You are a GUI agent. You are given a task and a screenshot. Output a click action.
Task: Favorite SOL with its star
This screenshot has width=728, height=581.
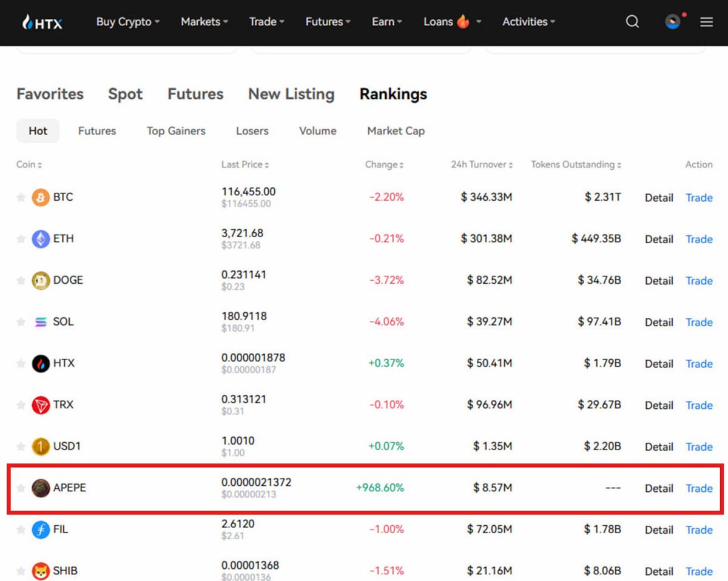tap(21, 322)
